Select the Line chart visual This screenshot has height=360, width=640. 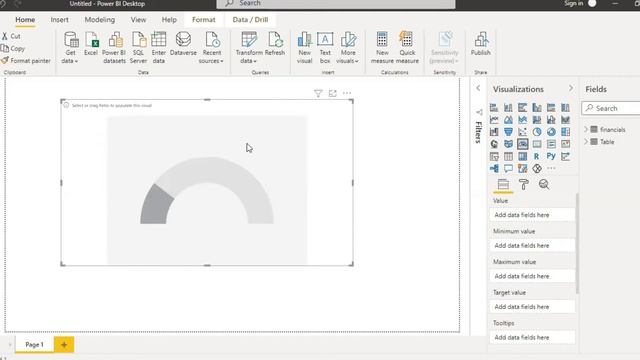point(494,120)
